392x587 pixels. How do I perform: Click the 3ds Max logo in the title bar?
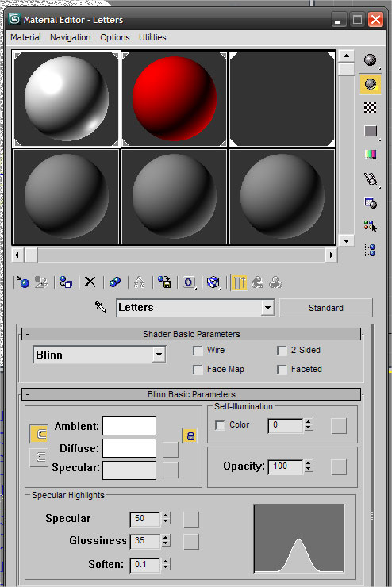pos(14,19)
